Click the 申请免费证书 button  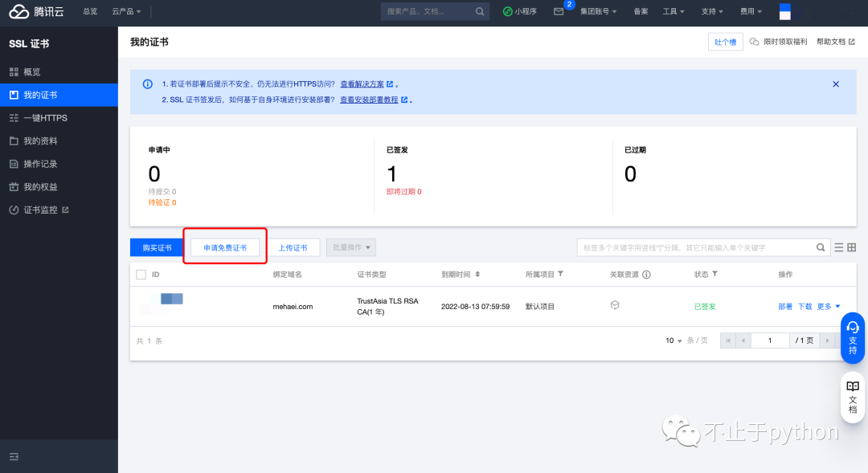point(225,247)
